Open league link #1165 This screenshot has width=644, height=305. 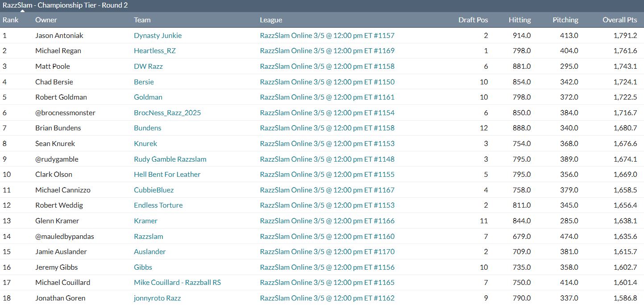[x=327, y=282]
